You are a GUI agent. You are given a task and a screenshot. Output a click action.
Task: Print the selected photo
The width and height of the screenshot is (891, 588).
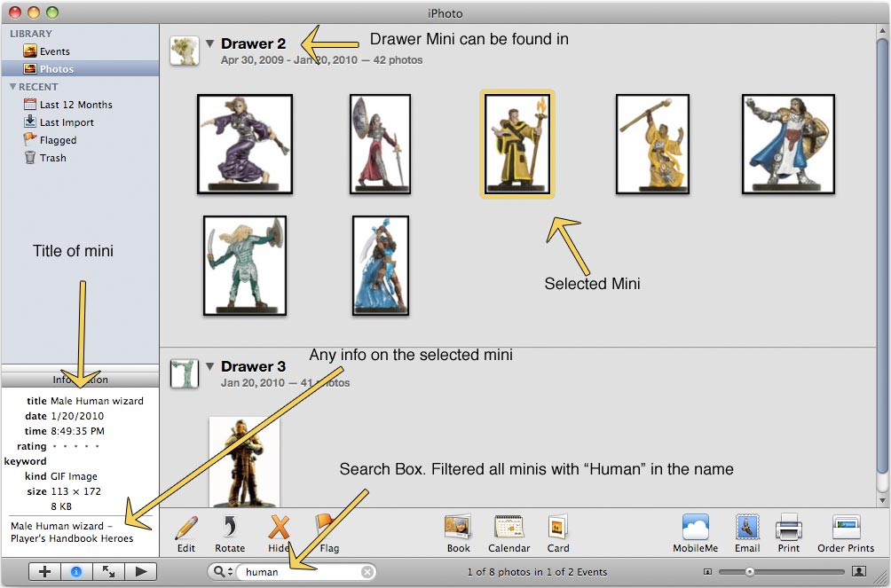tap(789, 534)
